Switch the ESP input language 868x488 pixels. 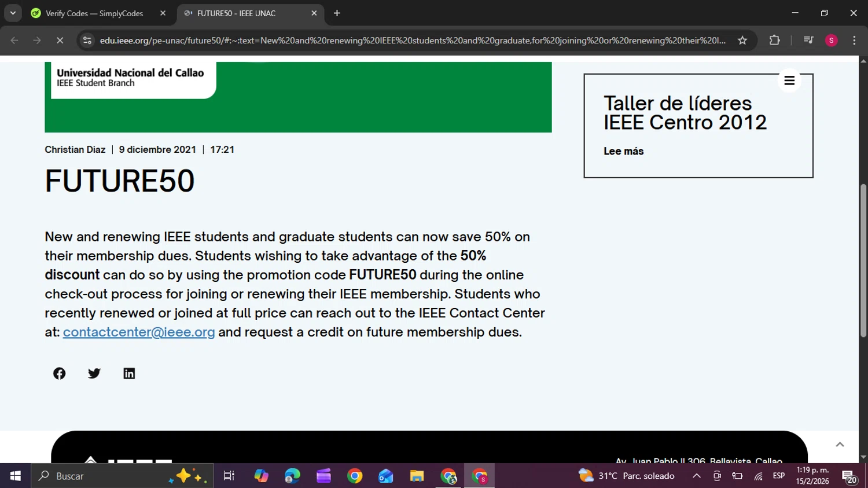pyautogui.click(x=779, y=476)
